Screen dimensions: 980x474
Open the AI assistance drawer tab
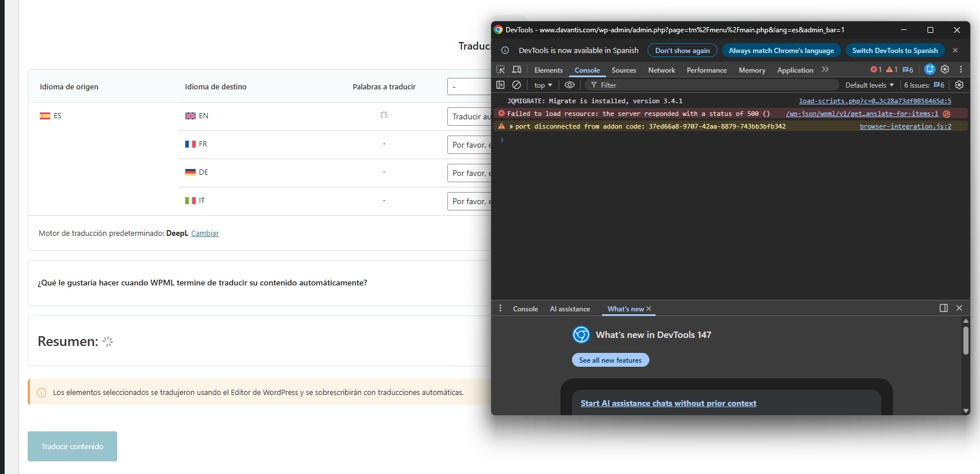570,309
